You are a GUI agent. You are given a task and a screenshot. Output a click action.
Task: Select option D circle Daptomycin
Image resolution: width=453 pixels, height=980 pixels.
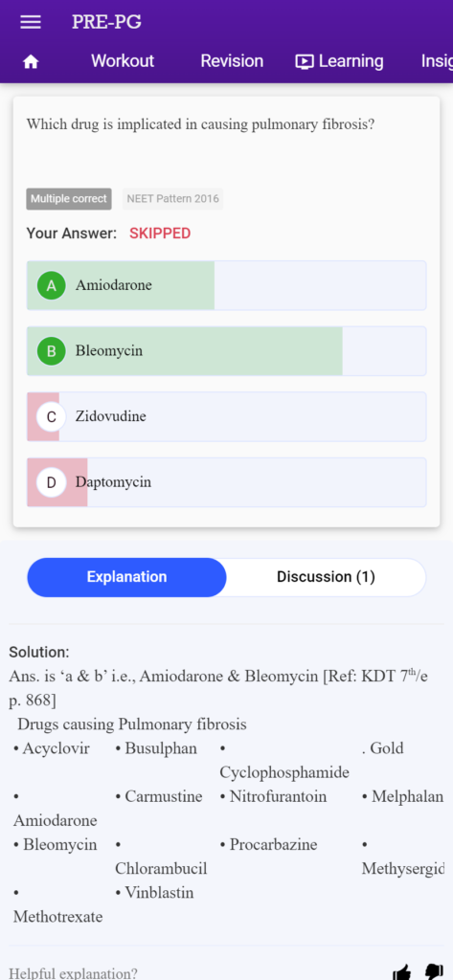tap(52, 482)
